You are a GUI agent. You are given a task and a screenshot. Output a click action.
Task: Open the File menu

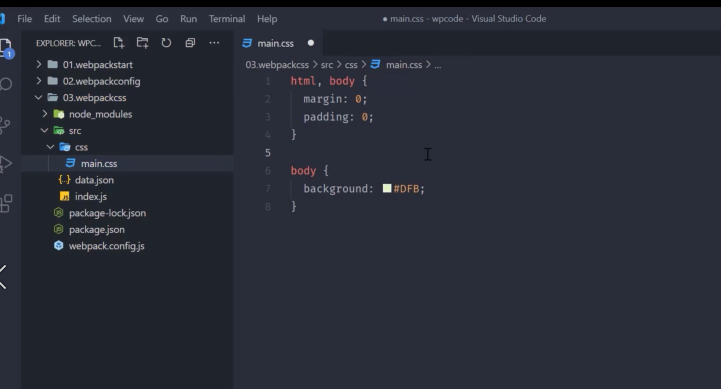[24, 19]
